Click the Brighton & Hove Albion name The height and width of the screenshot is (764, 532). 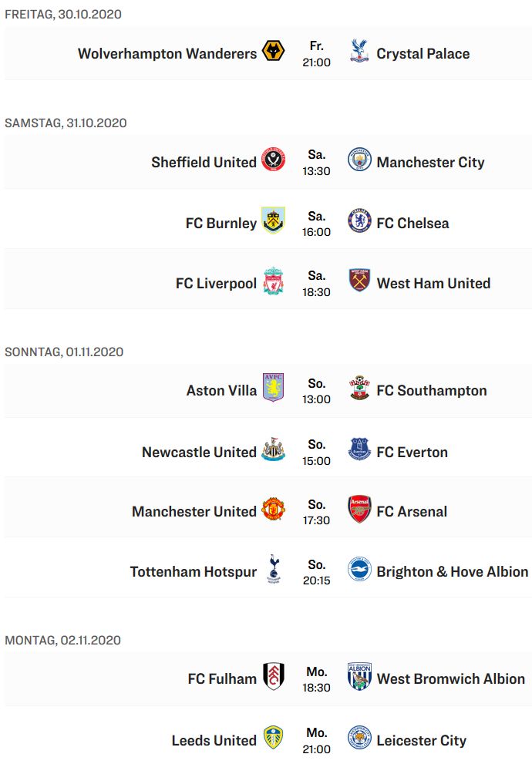pos(452,571)
